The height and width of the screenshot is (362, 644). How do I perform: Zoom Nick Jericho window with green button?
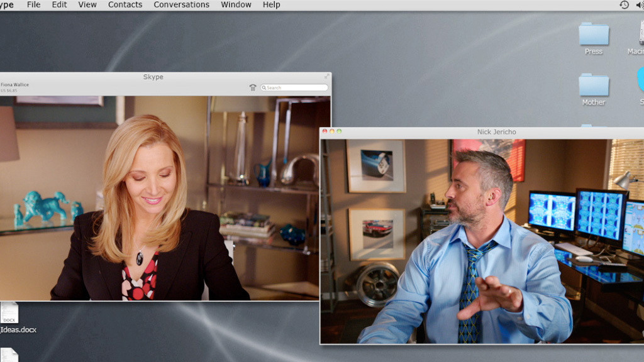point(340,131)
